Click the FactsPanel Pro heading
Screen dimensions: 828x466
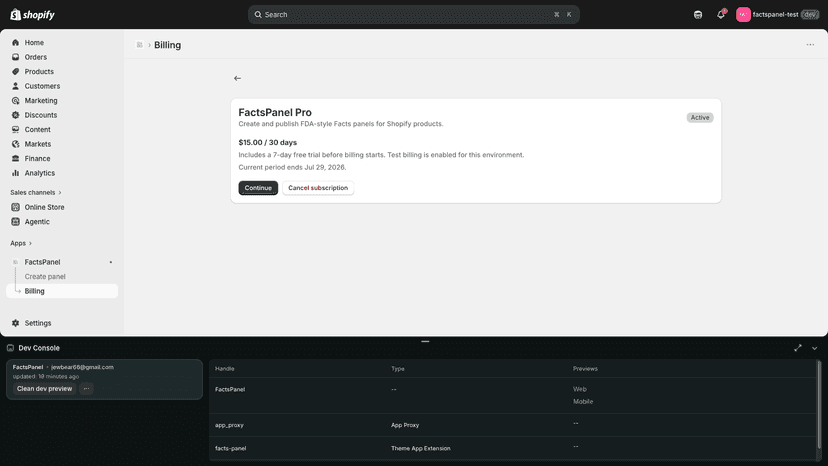[x=275, y=112]
